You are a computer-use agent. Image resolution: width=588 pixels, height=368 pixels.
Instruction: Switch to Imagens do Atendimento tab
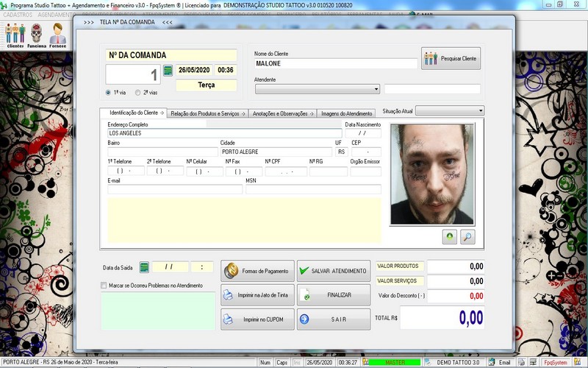coord(346,113)
